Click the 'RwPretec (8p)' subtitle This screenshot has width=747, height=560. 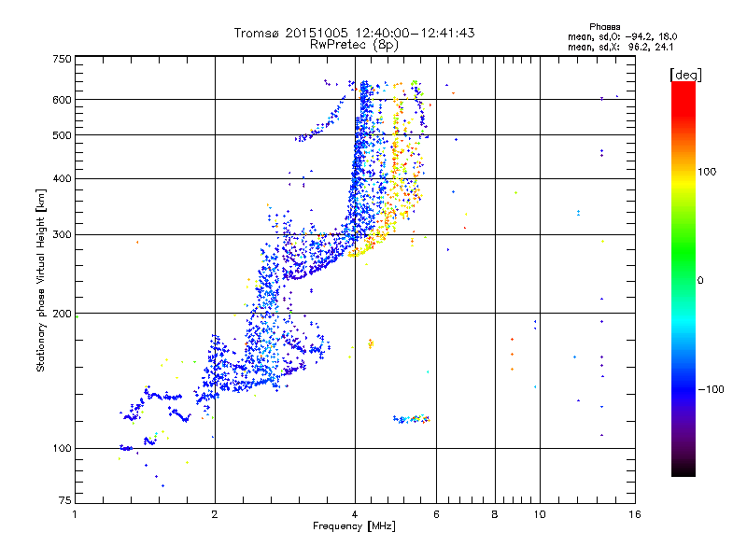pyautogui.click(x=354, y=45)
